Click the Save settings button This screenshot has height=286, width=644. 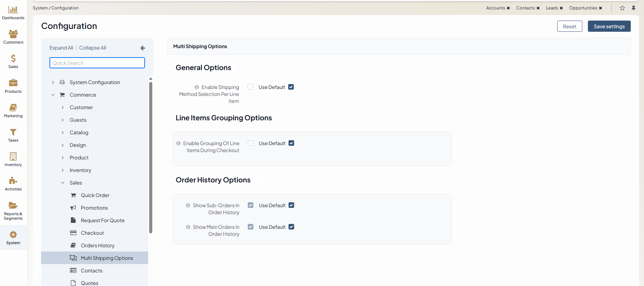point(609,27)
